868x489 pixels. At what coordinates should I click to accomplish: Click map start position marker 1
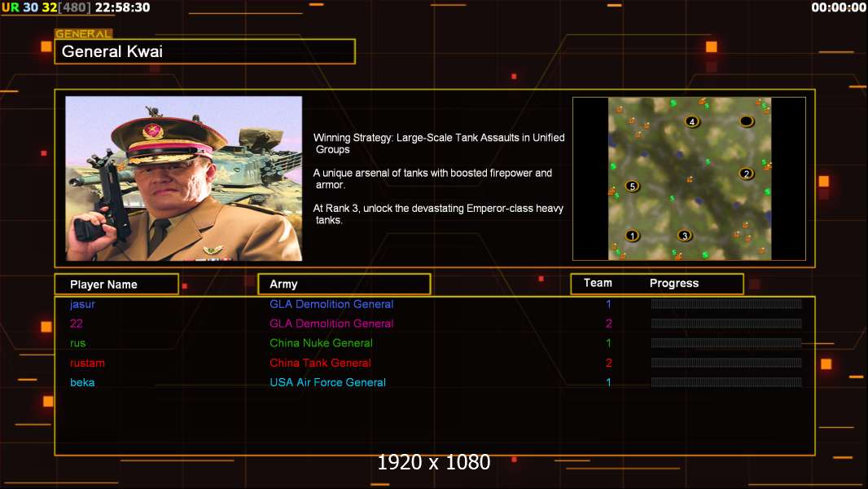coord(632,236)
